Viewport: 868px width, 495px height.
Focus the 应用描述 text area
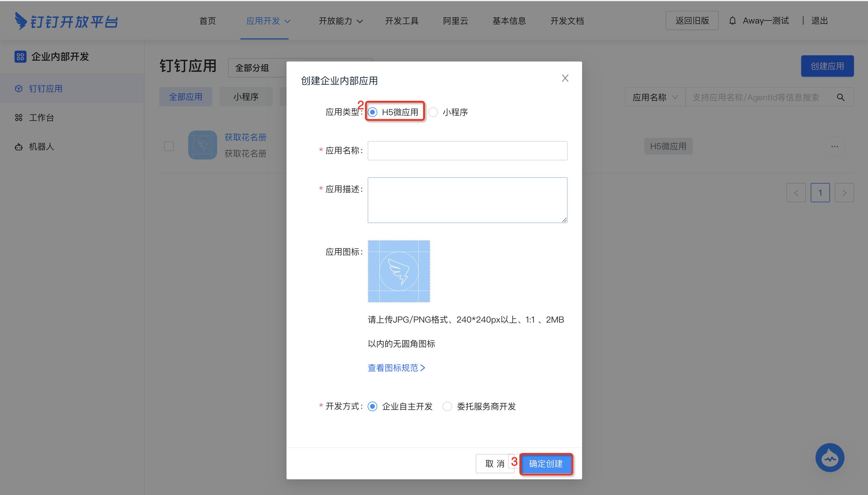click(467, 200)
